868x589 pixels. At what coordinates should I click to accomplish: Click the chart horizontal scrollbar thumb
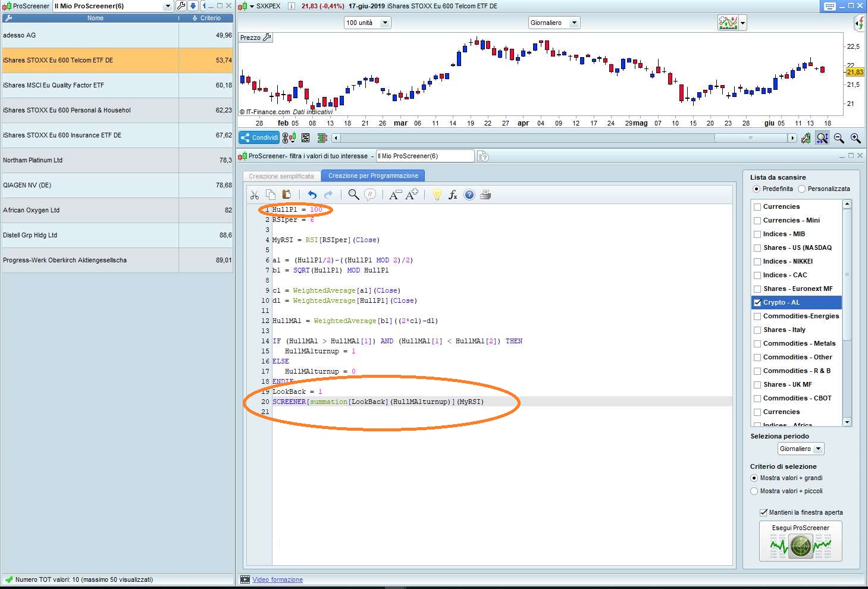(751, 138)
